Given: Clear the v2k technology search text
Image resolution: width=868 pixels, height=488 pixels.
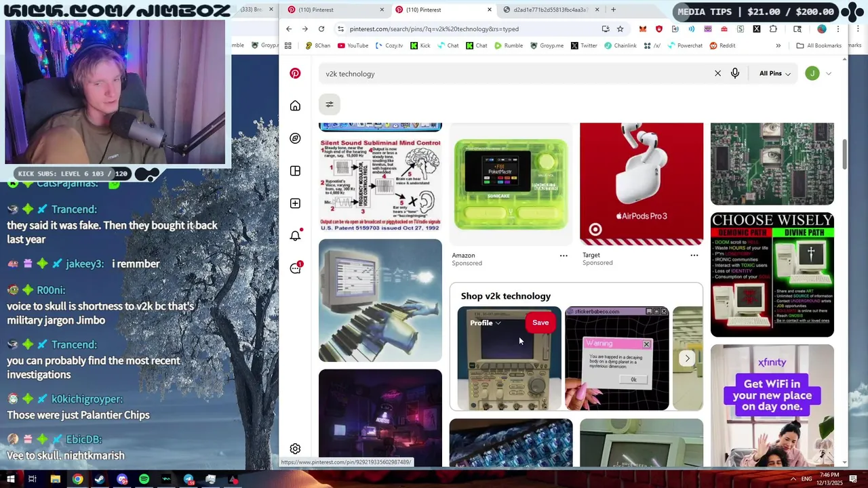Looking at the screenshot, I should [717, 73].
